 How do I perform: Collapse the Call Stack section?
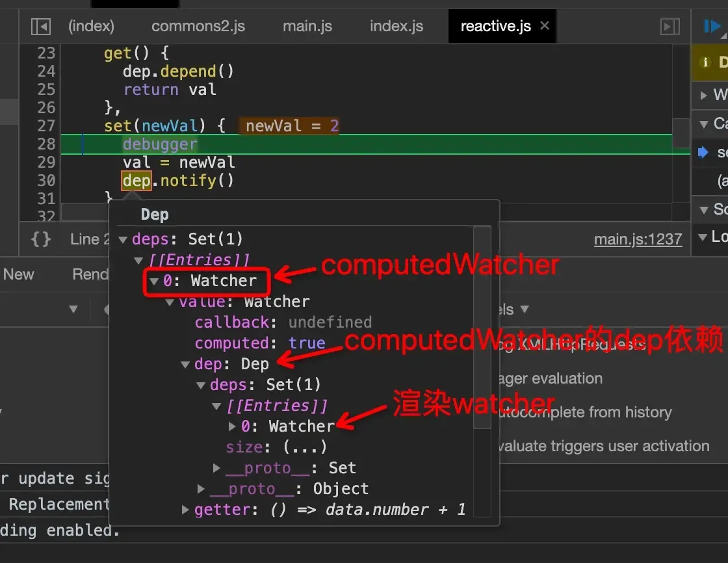[704, 124]
